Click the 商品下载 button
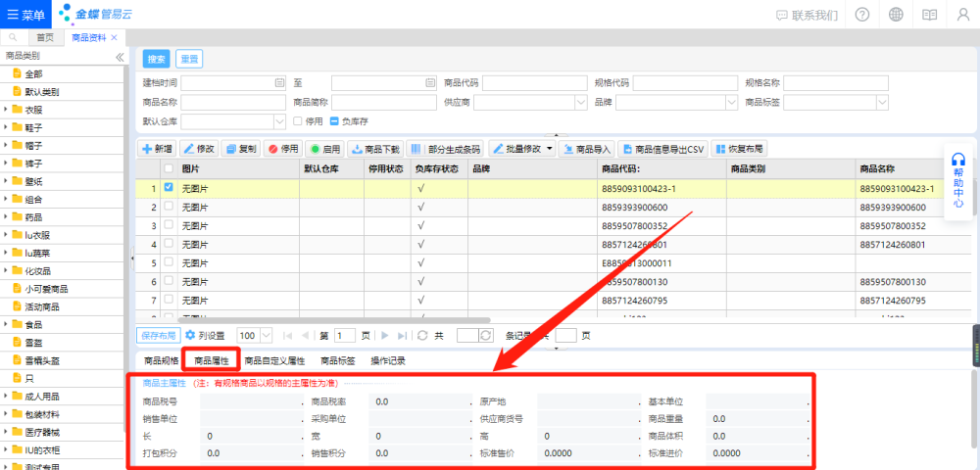This screenshot has height=470, width=980. pos(375,149)
